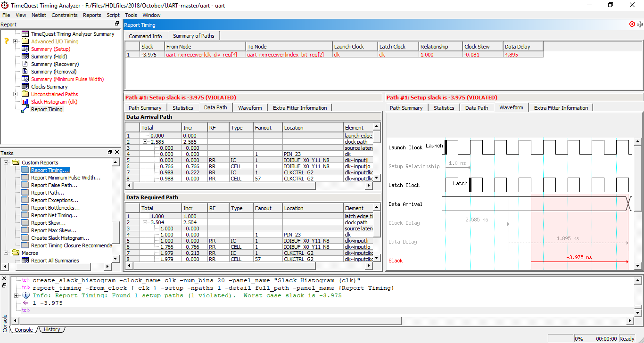Click the Summary (Removal) document icon
The image size is (644, 343).
(x=25, y=72)
